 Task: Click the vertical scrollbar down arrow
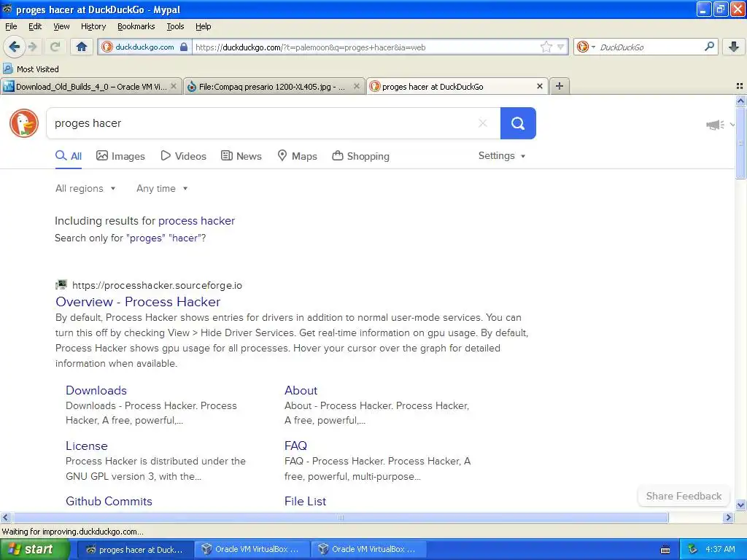point(740,505)
